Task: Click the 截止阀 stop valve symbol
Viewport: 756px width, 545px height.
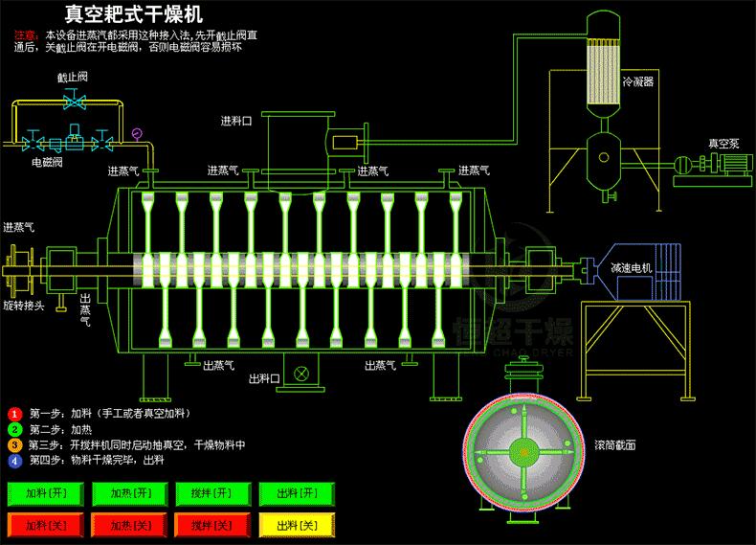Action: click(75, 99)
